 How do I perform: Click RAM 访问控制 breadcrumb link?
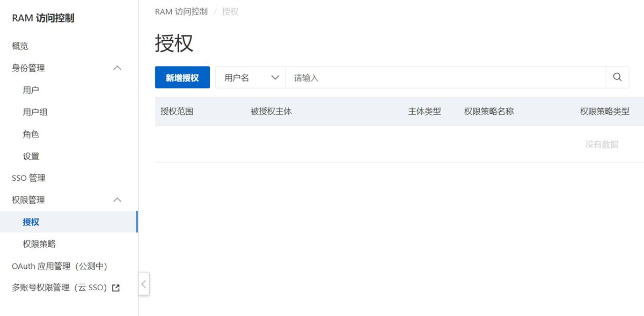click(181, 11)
